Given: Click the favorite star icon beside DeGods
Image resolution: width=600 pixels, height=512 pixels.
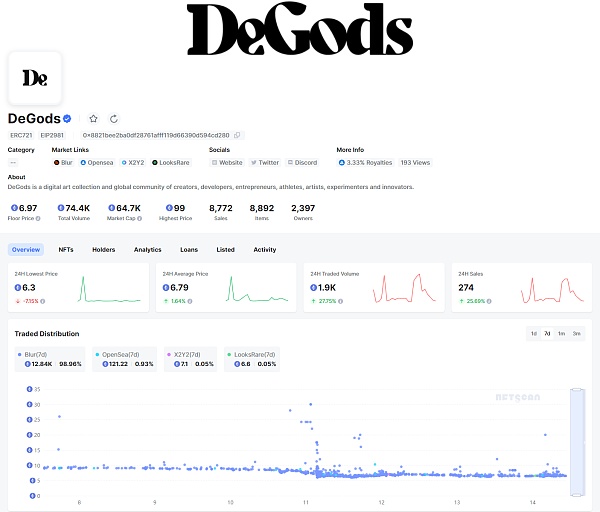Looking at the screenshot, I should click(93, 119).
